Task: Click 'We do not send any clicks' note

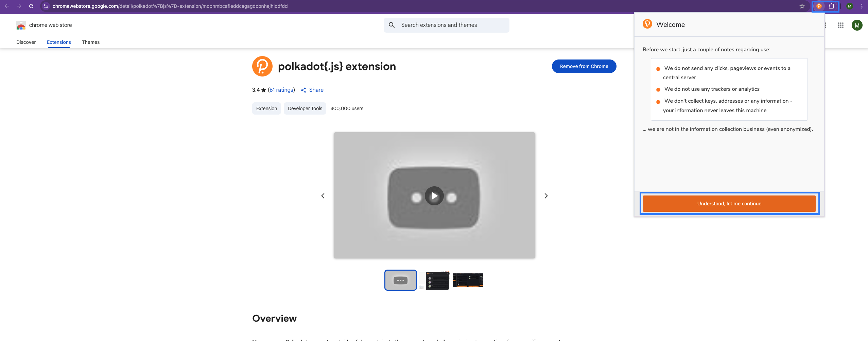Action: point(727,73)
